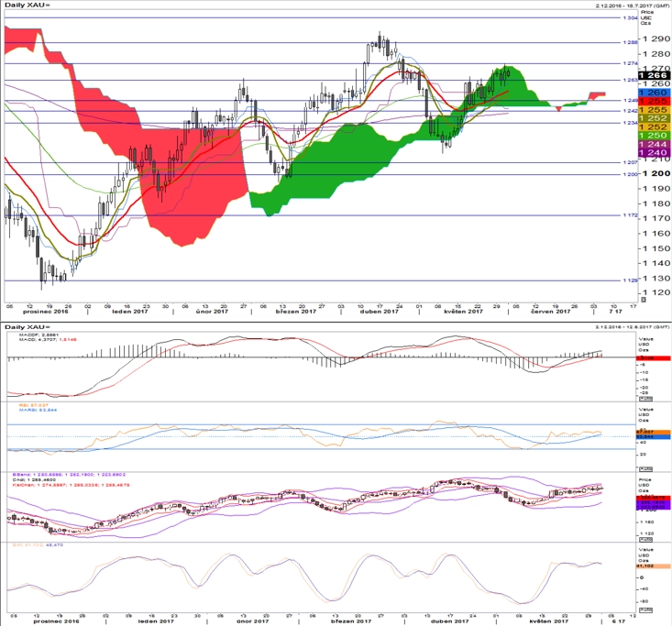
Task: Toggle Auto scaling in the Bollinger band panel
Action: click(645, 540)
